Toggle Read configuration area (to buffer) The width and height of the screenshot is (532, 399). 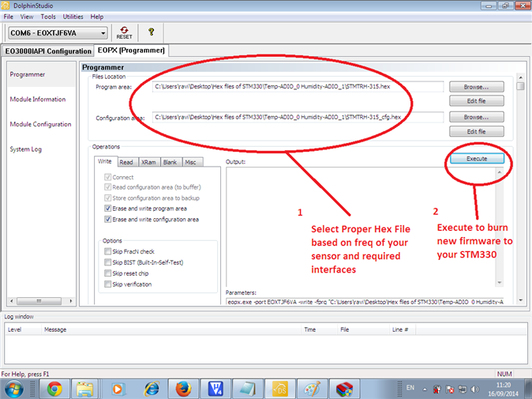107,187
